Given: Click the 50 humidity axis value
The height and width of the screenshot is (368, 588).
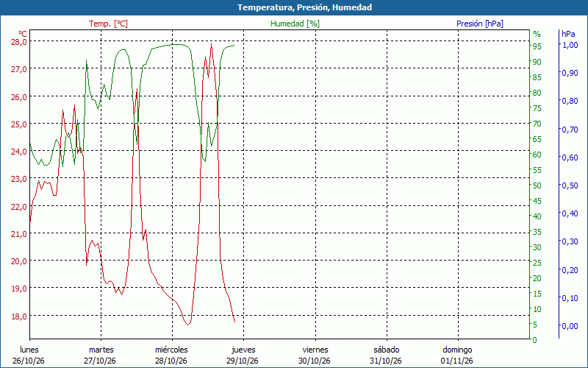Looking at the screenshot, I should (x=537, y=185).
